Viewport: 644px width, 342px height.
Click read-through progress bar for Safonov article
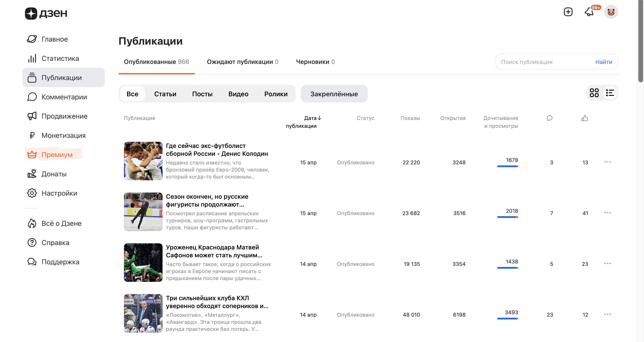[x=507, y=268]
